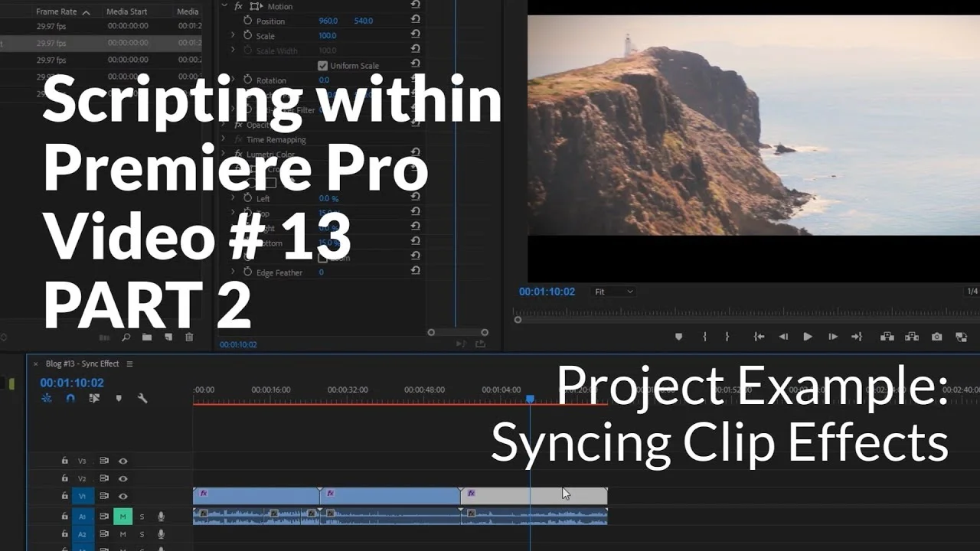Open the 1/4 playback resolution dropdown
The image size is (980, 551).
tap(972, 292)
